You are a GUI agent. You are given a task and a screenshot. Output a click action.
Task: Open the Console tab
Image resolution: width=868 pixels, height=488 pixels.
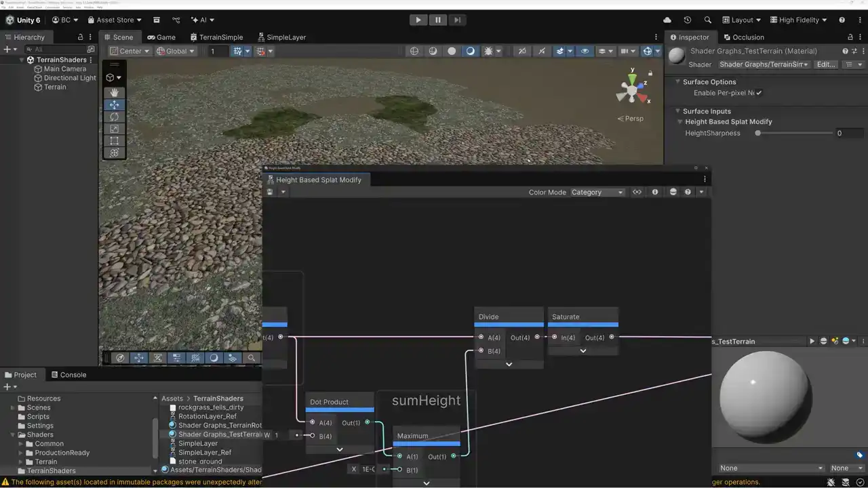(68, 375)
